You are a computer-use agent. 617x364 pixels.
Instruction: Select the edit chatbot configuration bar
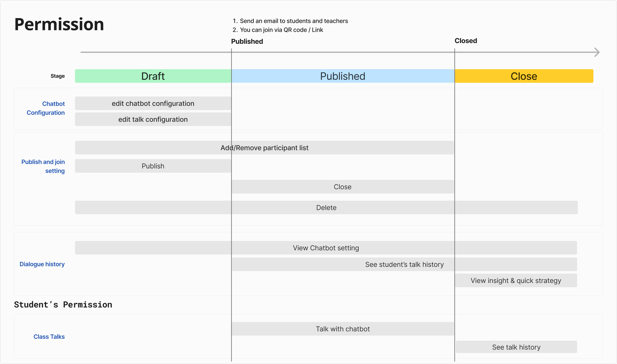point(153,103)
